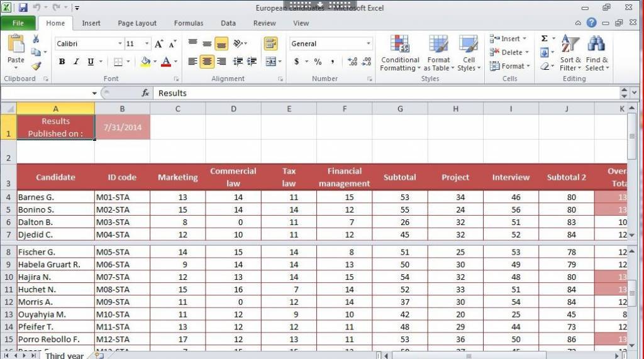The width and height of the screenshot is (644, 359).
Task: Open the green File menu button
Action: coord(18,23)
